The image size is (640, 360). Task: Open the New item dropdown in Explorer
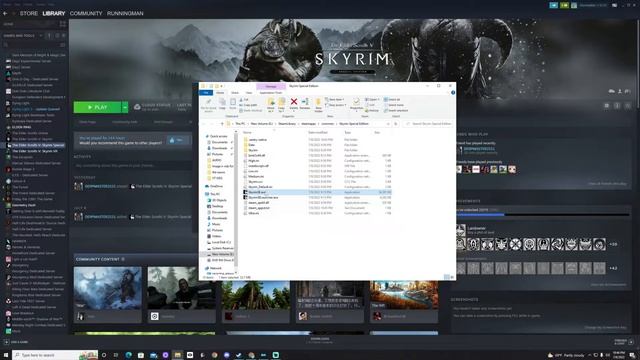335,100
